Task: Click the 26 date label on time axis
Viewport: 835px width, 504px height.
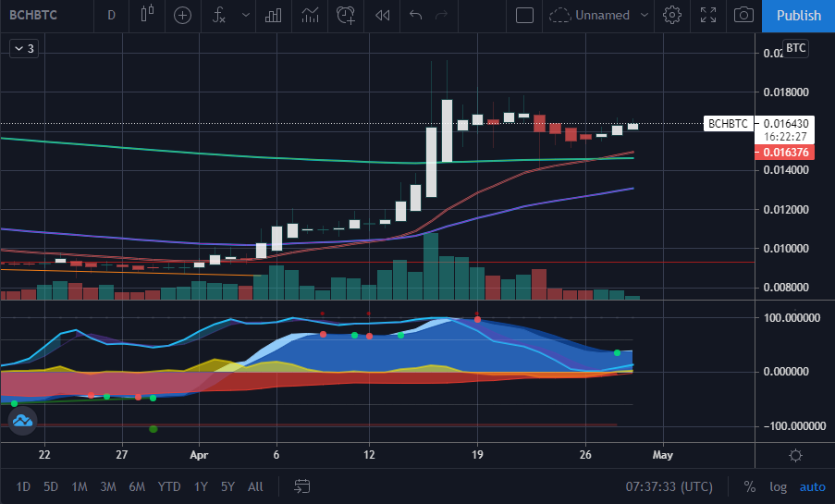Action: click(x=585, y=455)
